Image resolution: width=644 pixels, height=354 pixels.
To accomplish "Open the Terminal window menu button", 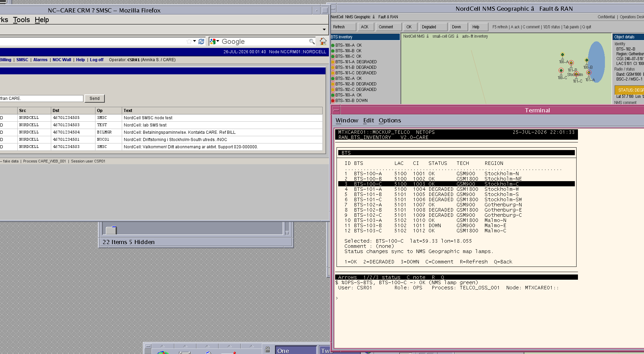I will (336, 110).
